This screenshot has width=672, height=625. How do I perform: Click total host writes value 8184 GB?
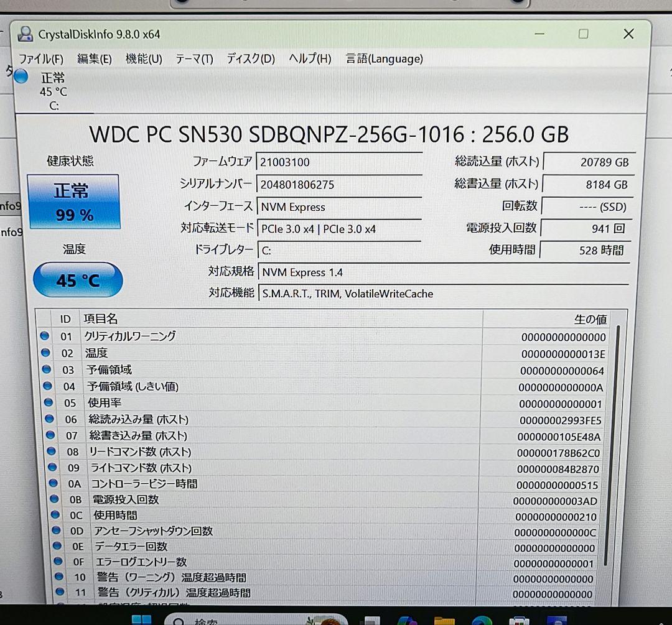point(589,184)
